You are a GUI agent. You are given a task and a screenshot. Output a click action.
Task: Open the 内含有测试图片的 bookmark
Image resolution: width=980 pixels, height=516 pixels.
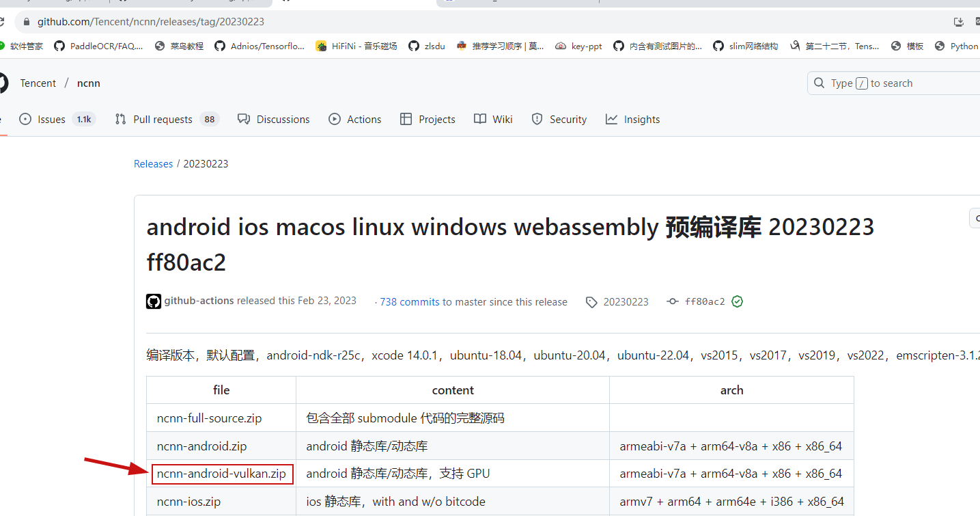(658, 46)
